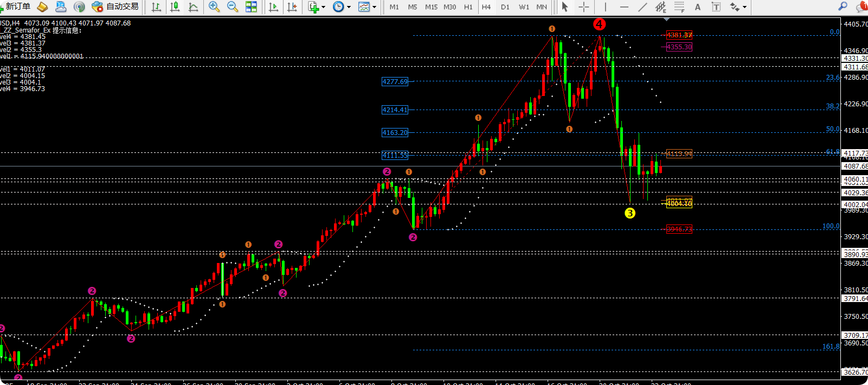This screenshot has height=385, width=868.
Task: Toggle chart shift from right edge
Action: [x=292, y=7]
